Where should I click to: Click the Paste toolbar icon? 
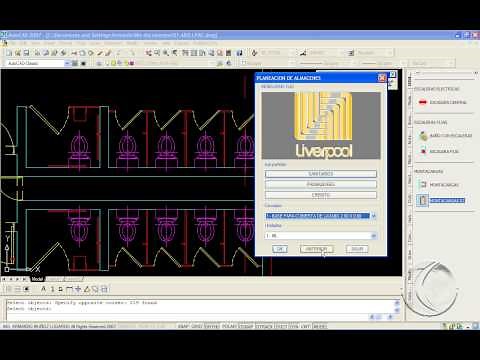(91, 53)
